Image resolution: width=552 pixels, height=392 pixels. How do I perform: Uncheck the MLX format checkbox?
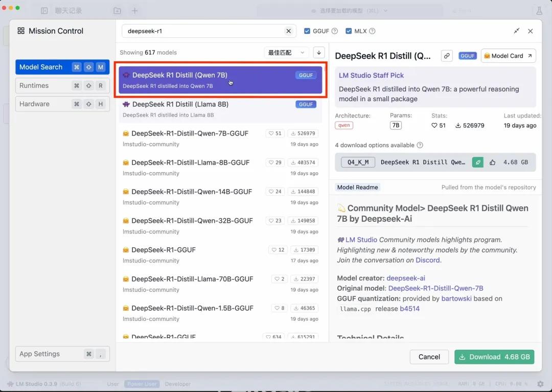pyautogui.click(x=349, y=31)
